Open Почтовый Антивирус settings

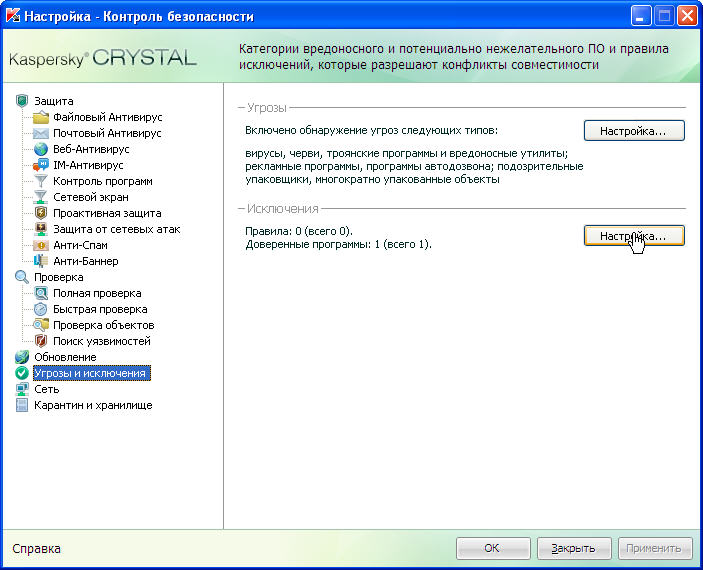[x=107, y=133]
